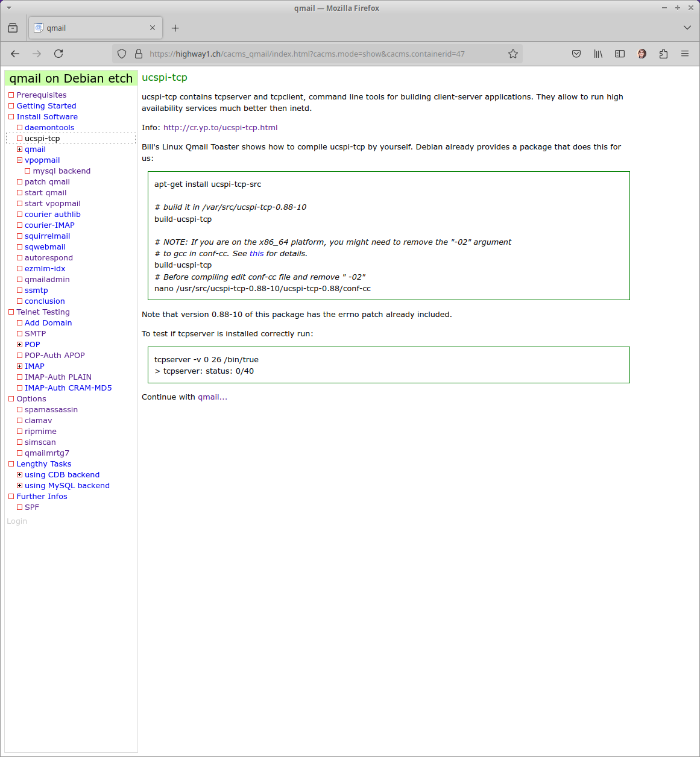Open the Extensions puzzle menu
The height and width of the screenshot is (757, 700).
[x=663, y=54]
